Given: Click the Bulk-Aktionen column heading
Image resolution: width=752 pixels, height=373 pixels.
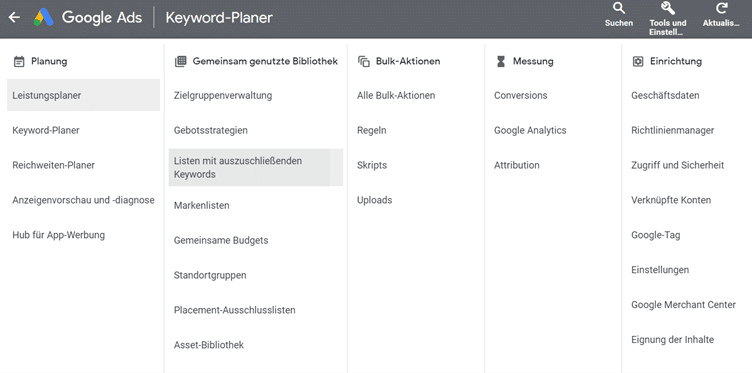Looking at the screenshot, I should pos(408,61).
